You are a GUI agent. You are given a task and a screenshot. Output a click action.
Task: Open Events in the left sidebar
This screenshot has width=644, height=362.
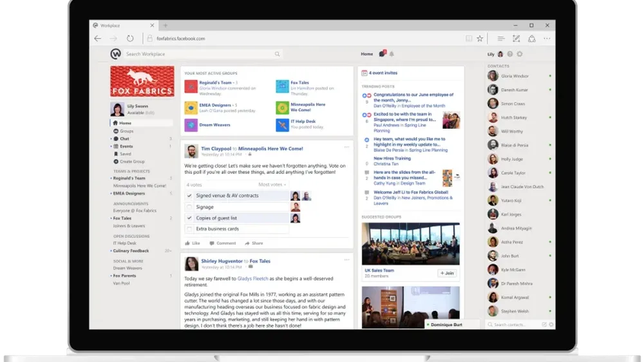[x=126, y=146]
